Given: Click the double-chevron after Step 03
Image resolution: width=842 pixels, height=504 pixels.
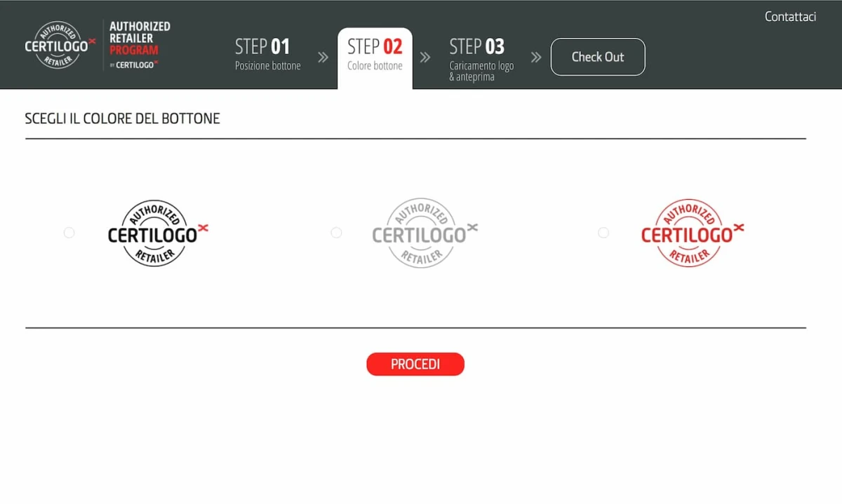Looking at the screenshot, I should point(536,57).
